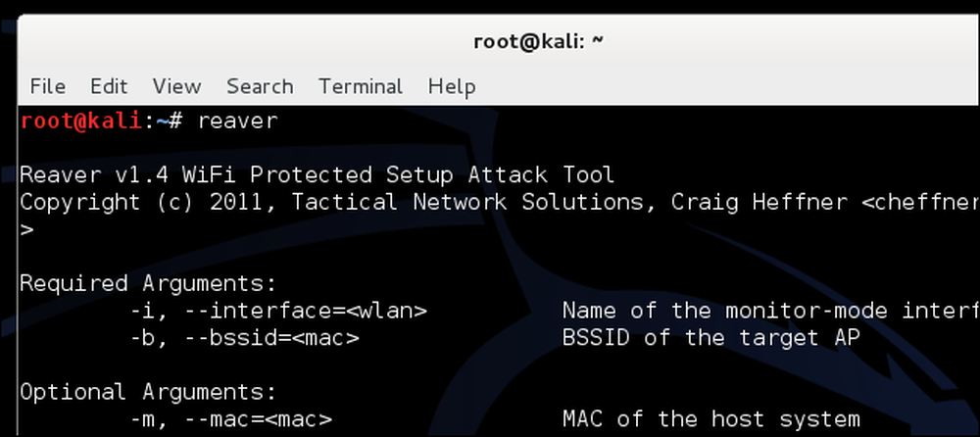This screenshot has width=980, height=437.
Task: Click MAC of the host system text
Action: pyautogui.click(x=711, y=418)
